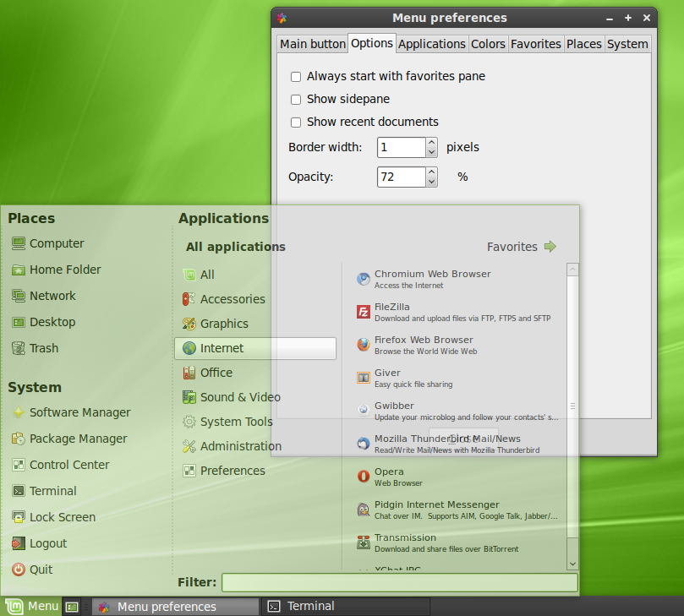Switch to the Favorites tab
The image size is (684, 616).
coord(536,44)
